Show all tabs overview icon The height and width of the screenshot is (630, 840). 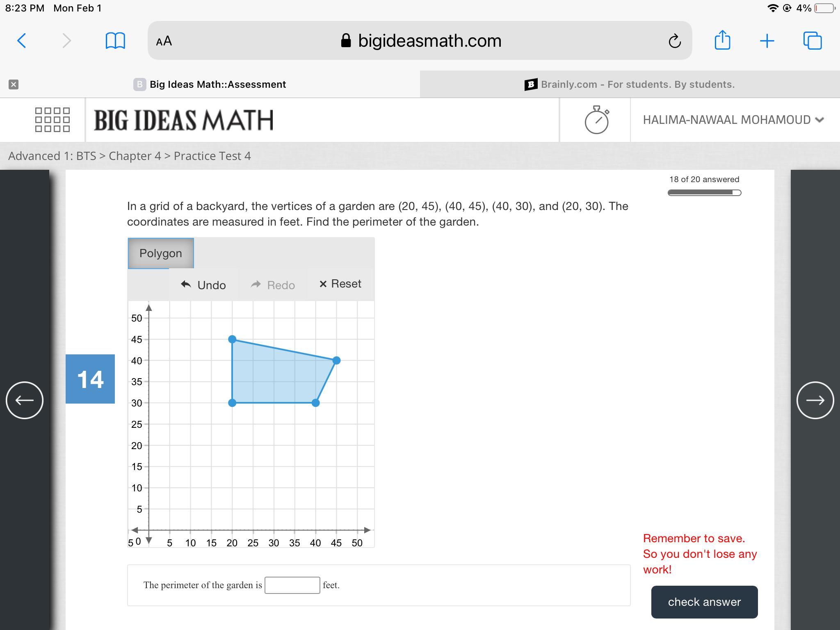click(812, 41)
